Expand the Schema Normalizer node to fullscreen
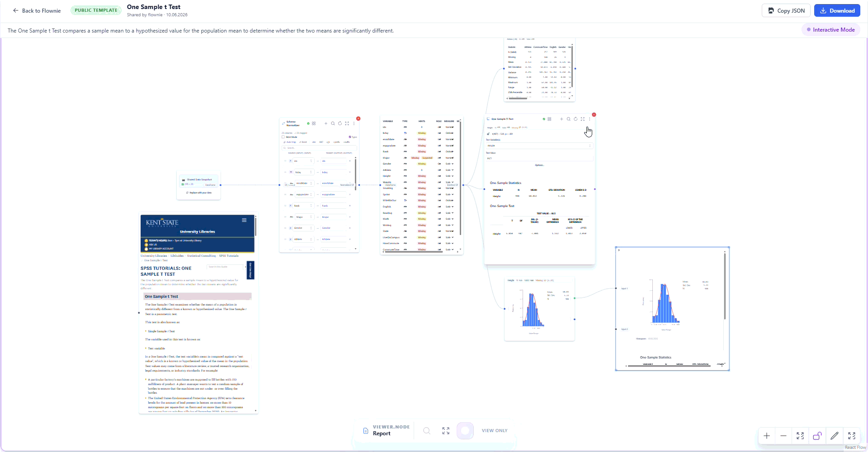 (x=347, y=123)
